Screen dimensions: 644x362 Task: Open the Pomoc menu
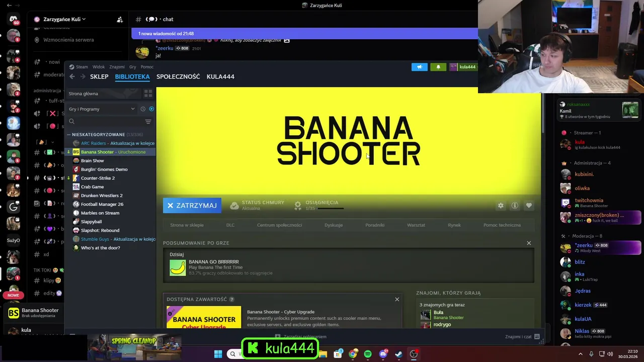pyautogui.click(x=147, y=67)
